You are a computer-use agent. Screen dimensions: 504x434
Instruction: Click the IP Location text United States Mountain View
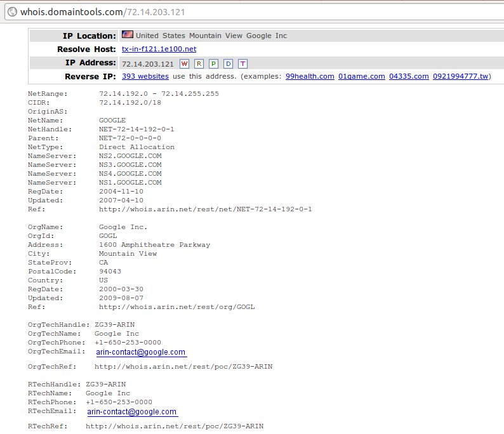[x=189, y=36]
